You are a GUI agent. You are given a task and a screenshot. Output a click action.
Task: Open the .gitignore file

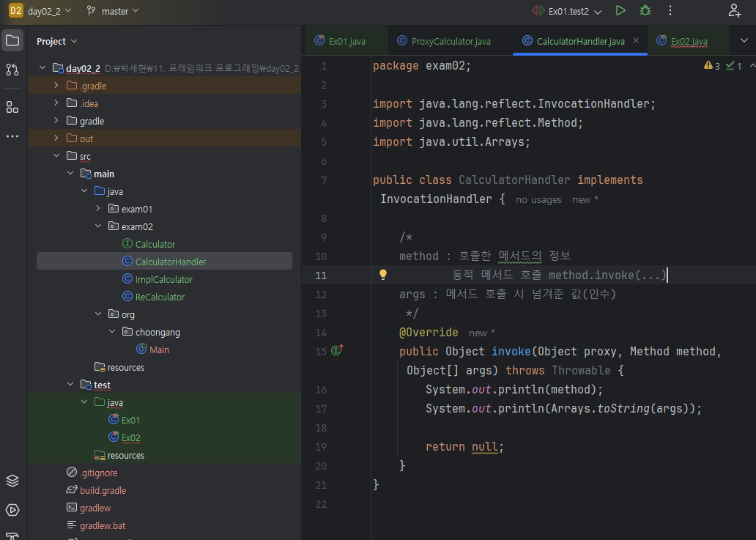(92, 473)
